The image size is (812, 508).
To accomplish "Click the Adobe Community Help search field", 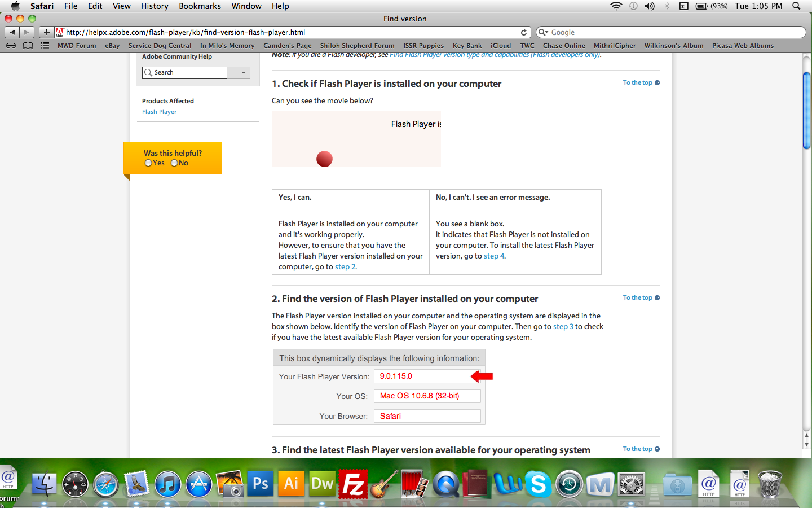I will 184,72.
